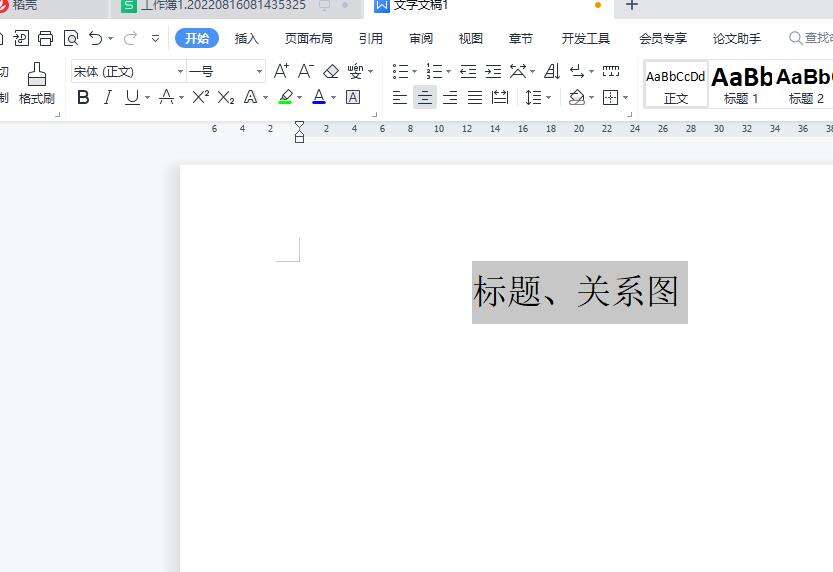Image resolution: width=833 pixels, height=572 pixels.
Task: Decrease paragraph indent
Action: pos(468,71)
